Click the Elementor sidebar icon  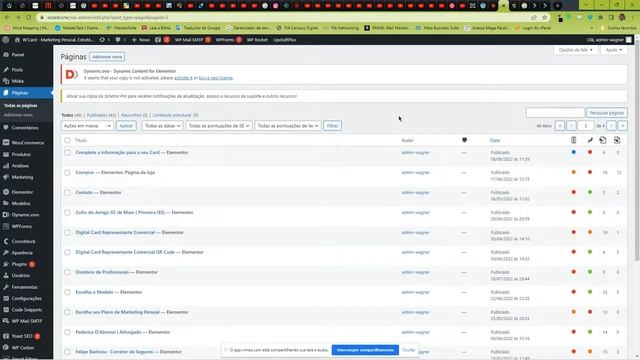[x=6, y=192]
